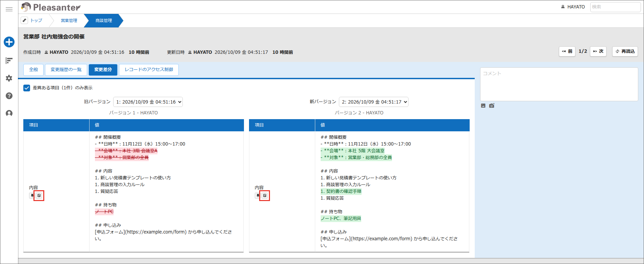Insert image into comment
Viewport: 644px width, 264px height.
[x=483, y=106]
